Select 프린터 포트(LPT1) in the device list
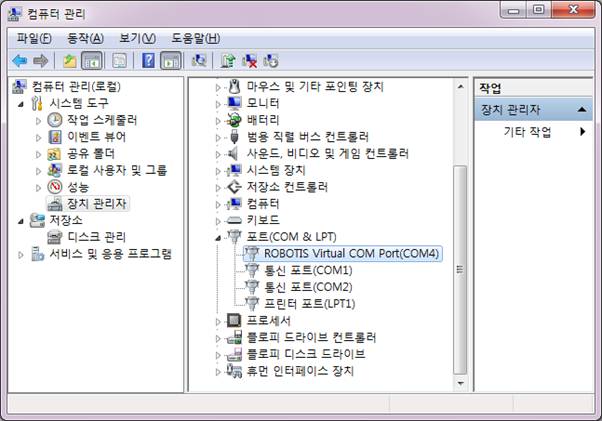The image size is (602, 421). pyautogui.click(x=309, y=302)
